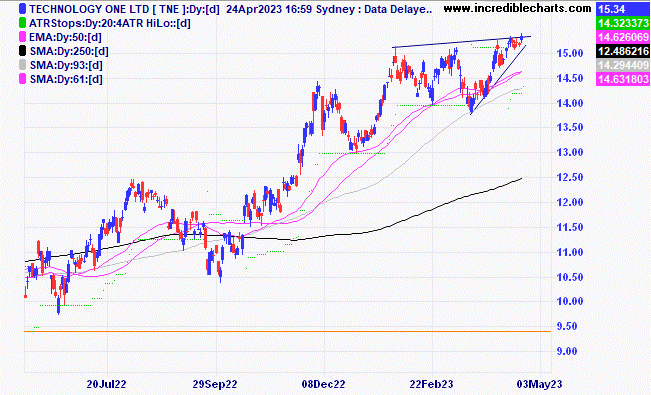Click the 12.50 price axis label
651x395 pixels.
click(570, 177)
